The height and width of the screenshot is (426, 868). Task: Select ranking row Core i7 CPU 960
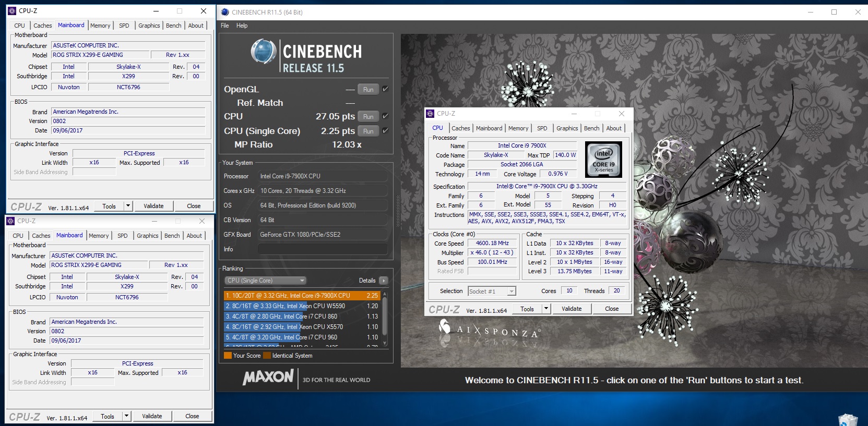(302, 337)
